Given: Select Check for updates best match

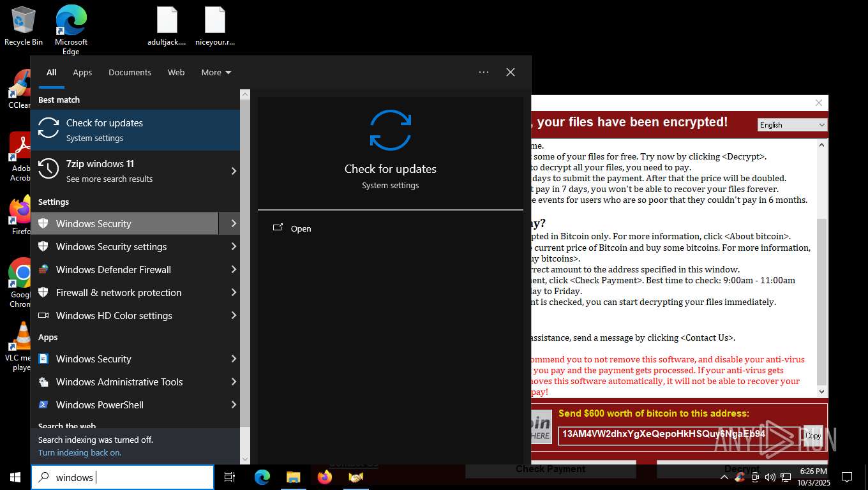Looking at the screenshot, I should click(135, 130).
